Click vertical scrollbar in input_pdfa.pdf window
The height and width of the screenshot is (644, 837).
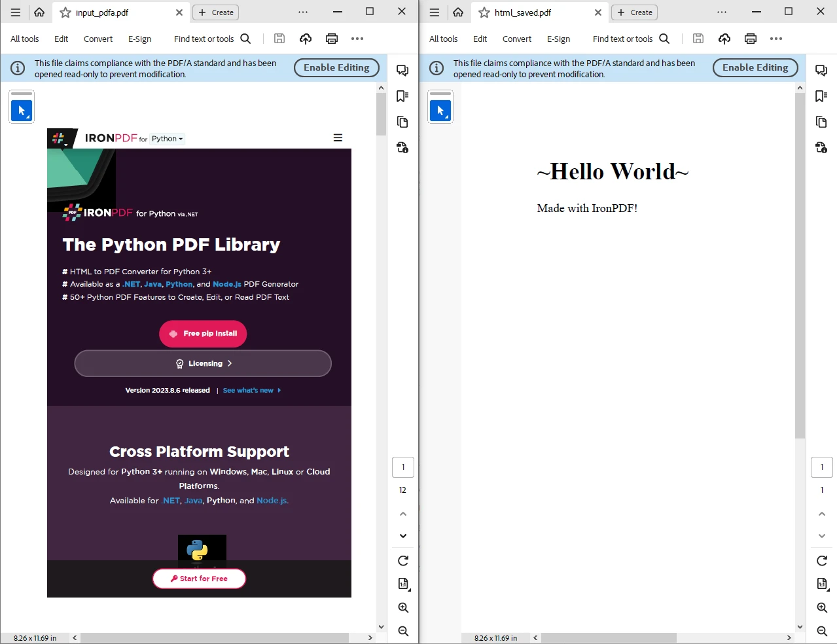[x=381, y=114]
